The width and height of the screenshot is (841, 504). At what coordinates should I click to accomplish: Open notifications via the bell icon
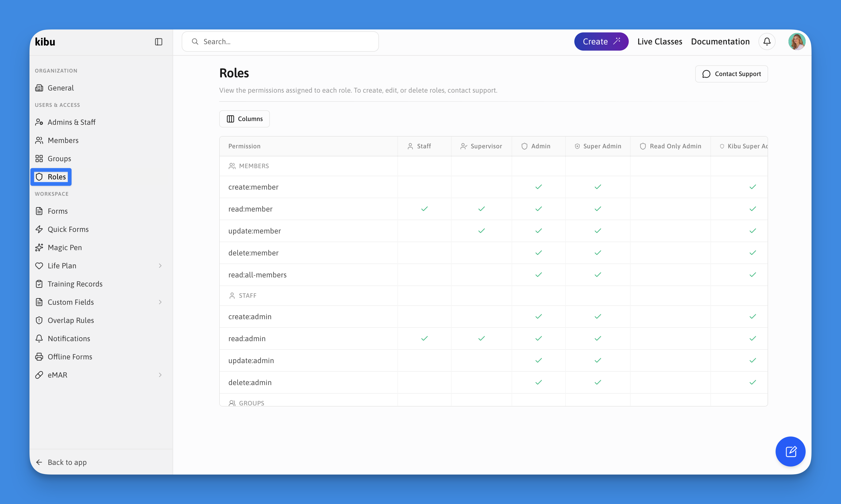(766, 42)
